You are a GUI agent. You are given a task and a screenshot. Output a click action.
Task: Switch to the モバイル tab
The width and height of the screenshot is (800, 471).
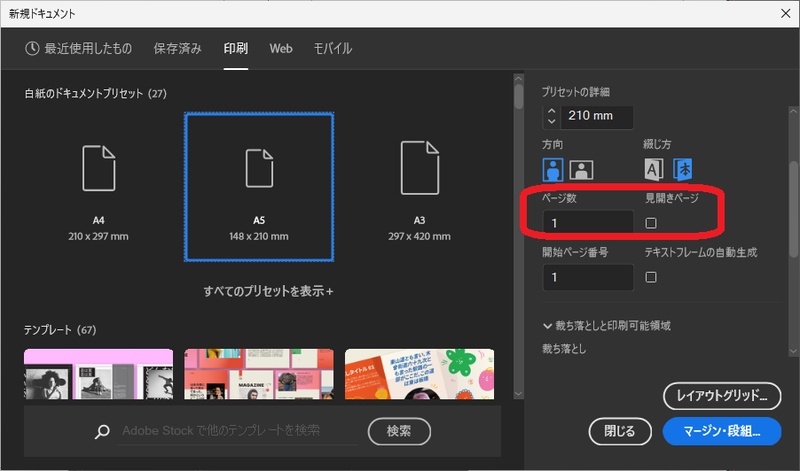tap(333, 48)
